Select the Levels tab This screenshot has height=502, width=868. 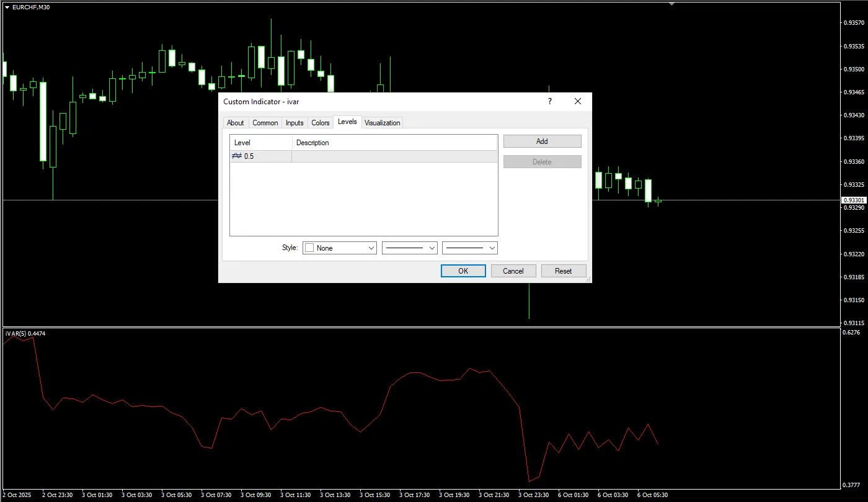(x=347, y=122)
